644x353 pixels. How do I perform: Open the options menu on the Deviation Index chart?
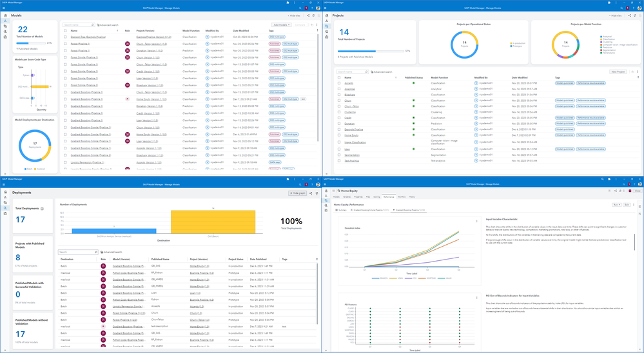click(x=477, y=221)
